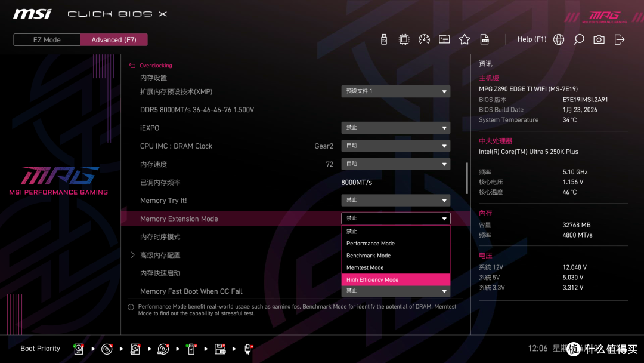Click the 12.048 V system voltage value

575,267
